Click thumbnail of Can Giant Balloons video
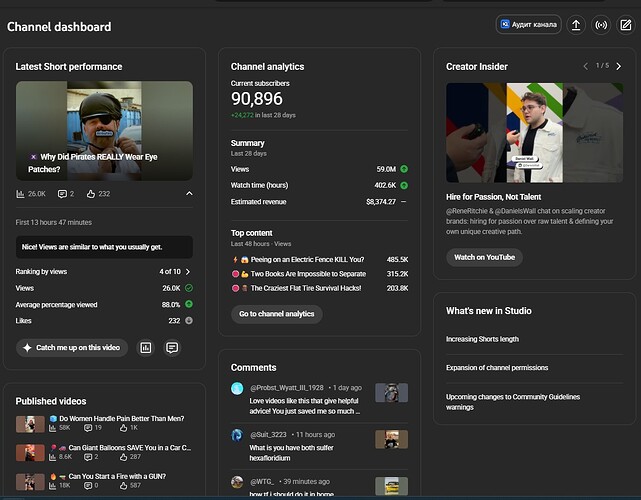This screenshot has height=500, width=641. (x=30, y=453)
